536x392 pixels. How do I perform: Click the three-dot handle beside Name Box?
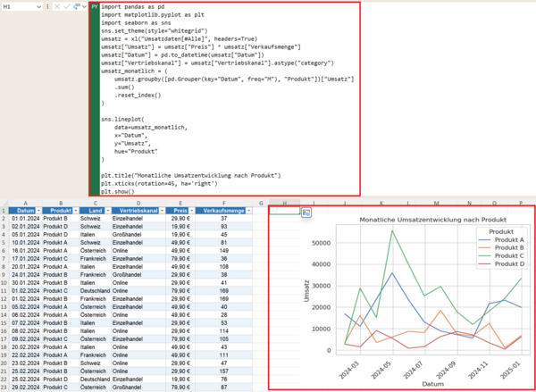tap(47, 6)
